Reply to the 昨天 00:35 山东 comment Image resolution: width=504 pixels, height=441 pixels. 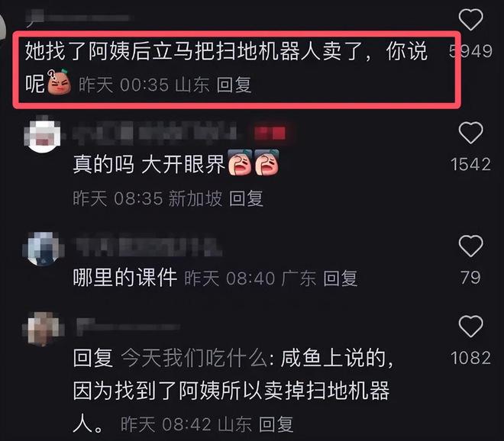pos(234,85)
